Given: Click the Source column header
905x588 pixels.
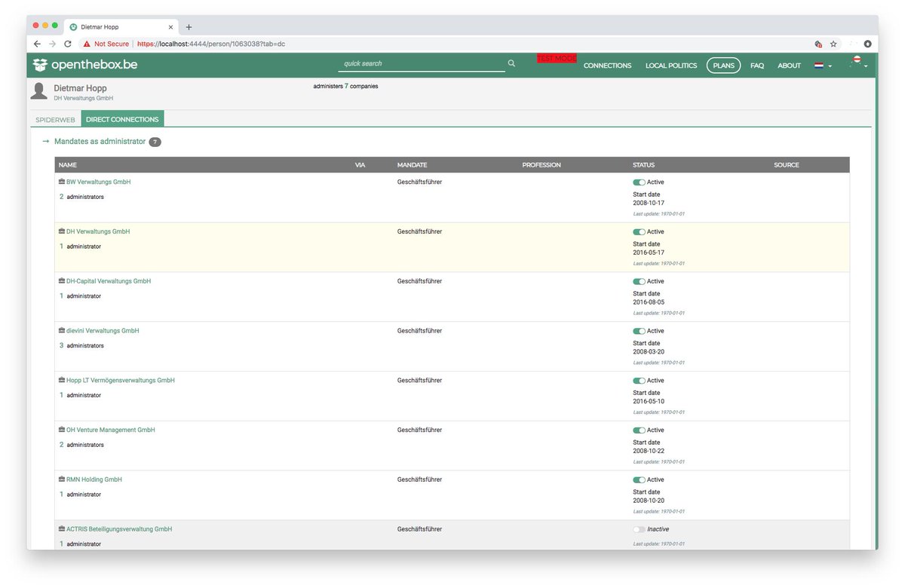Looking at the screenshot, I should [x=787, y=165].
